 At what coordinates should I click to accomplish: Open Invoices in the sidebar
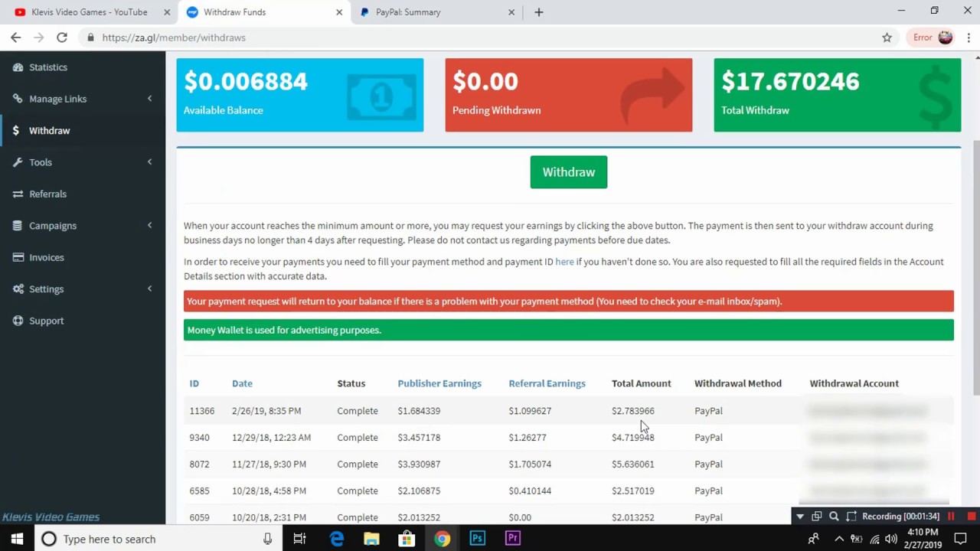(x=47, y=257)
